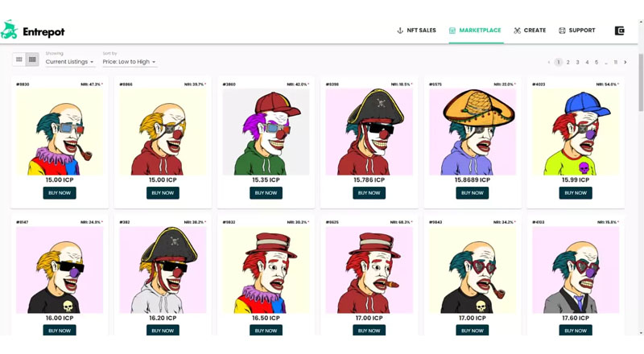Click Buy Now under 15.8689 ICP
Screen dimensions: 644x354
(x=473, y=192)
